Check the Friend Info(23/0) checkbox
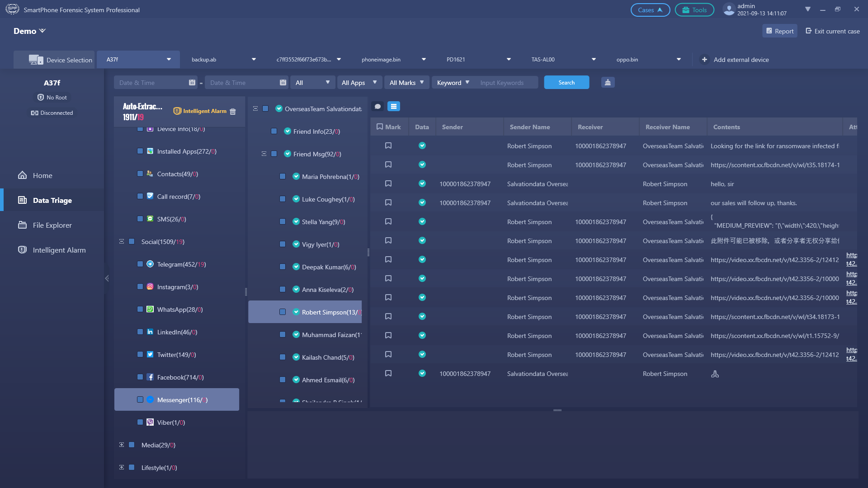868x488 pixels. (274, 131)
